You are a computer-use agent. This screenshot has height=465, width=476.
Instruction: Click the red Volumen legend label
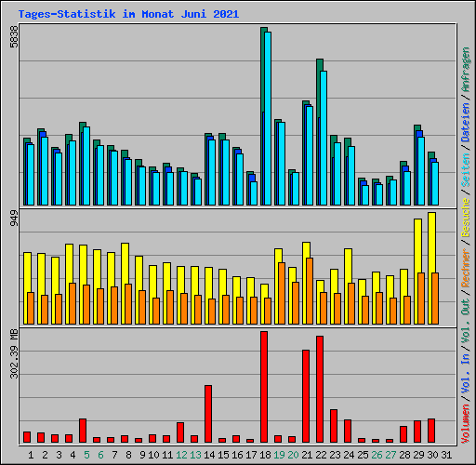click(x=466, y=424)
